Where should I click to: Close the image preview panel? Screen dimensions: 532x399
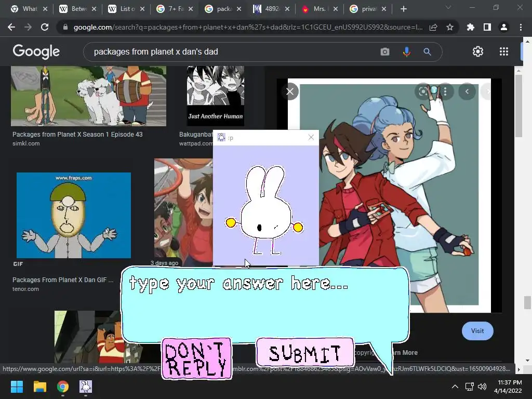(290, 91)
